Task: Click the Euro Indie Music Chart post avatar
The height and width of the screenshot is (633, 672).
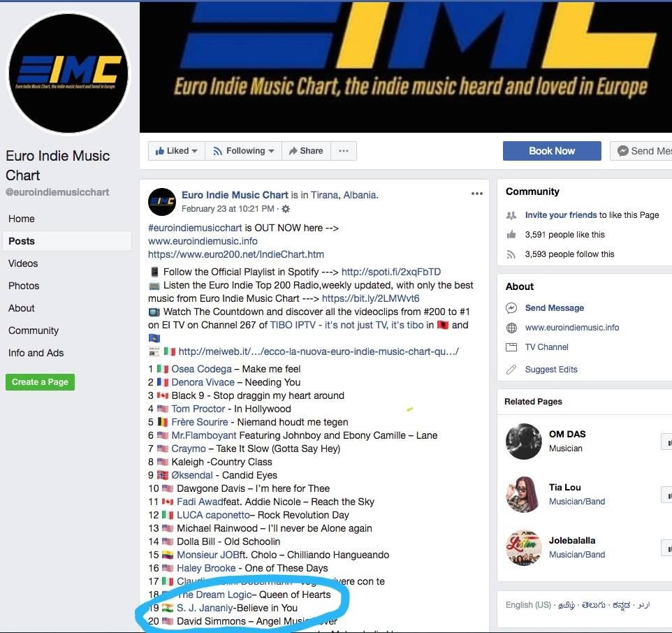Action: (162, 201)
